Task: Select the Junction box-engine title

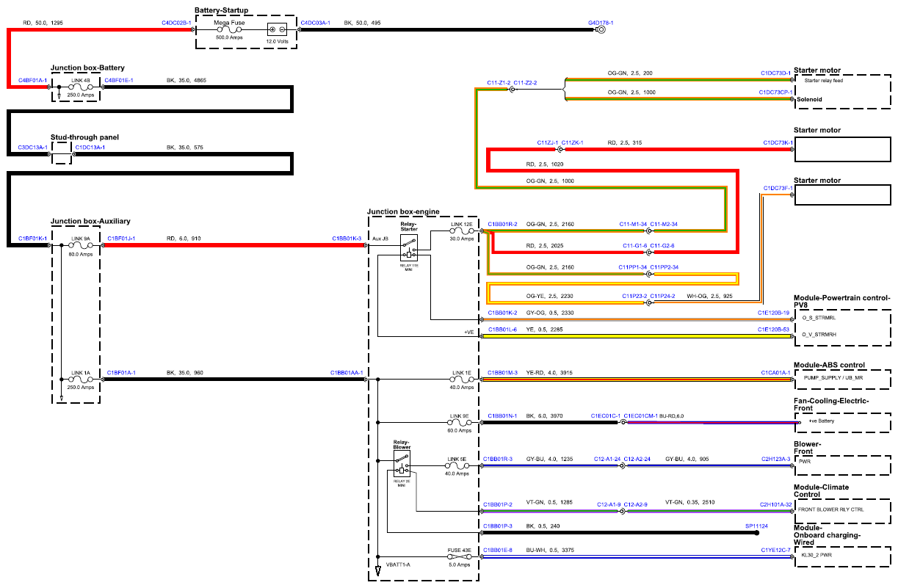Action: [x=403, y=211]
